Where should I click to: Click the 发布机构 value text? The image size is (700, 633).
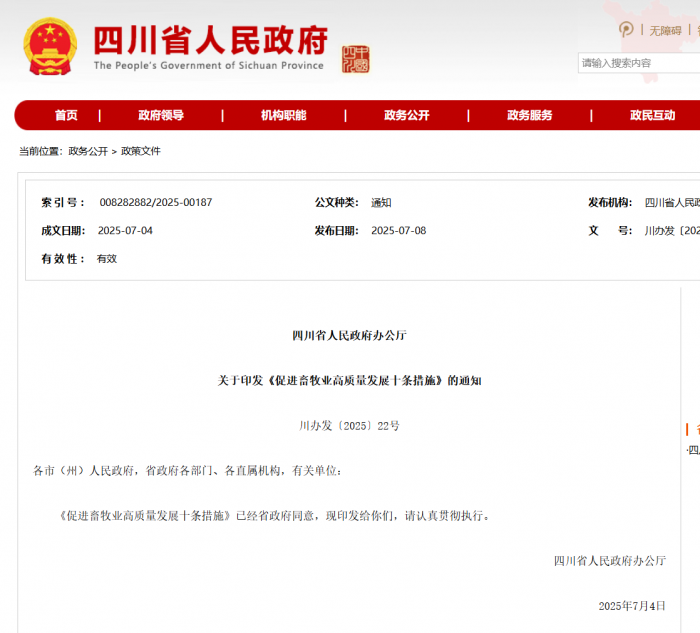pos(672,203)
